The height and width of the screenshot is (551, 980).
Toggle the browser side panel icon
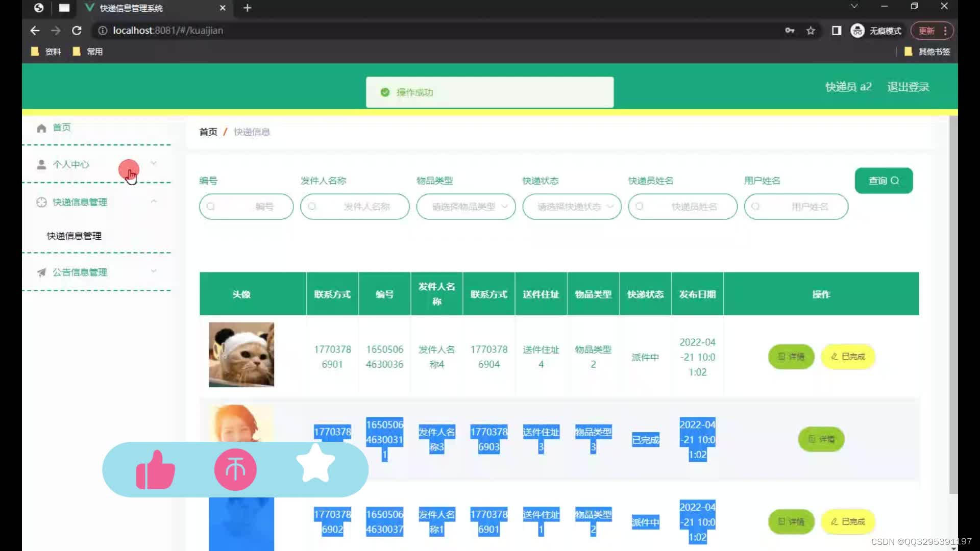pos(836,31)
